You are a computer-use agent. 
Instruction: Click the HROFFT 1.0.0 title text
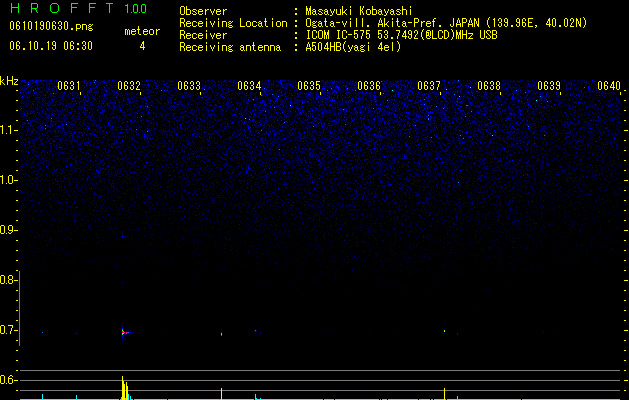coord(79,8)
